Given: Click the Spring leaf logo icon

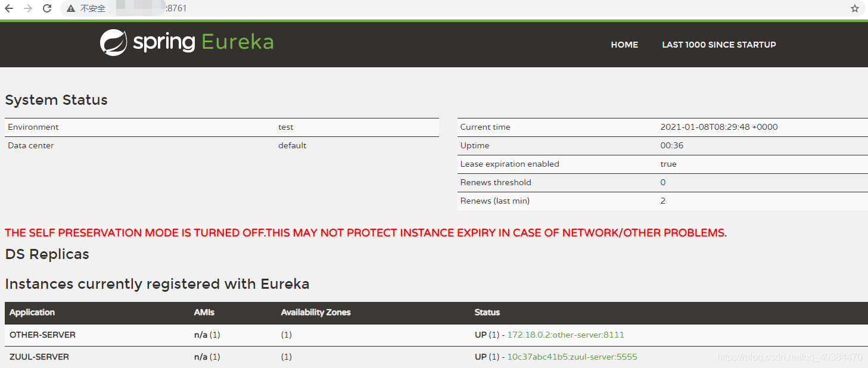Looking at the screenshot, I should (113, 43).
